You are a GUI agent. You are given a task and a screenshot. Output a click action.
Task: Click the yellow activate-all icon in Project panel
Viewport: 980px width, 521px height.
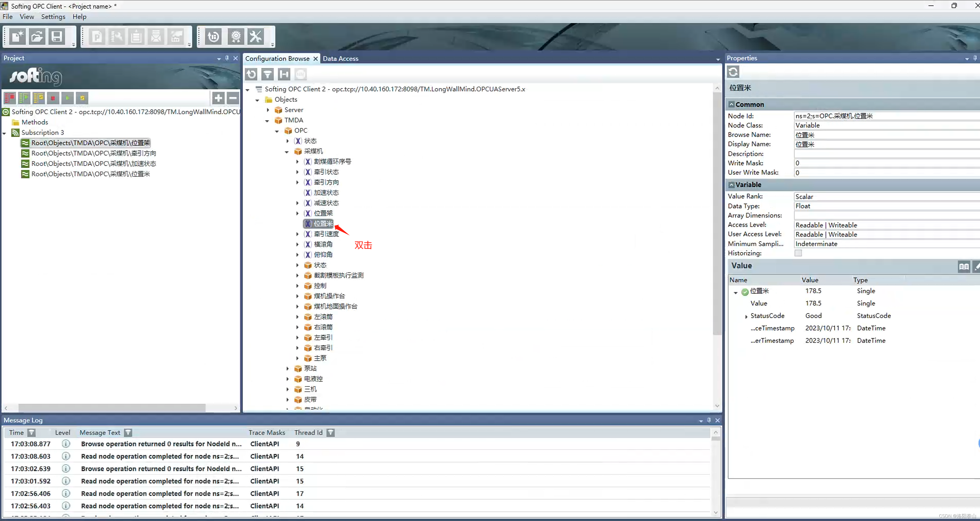[39, 98]
